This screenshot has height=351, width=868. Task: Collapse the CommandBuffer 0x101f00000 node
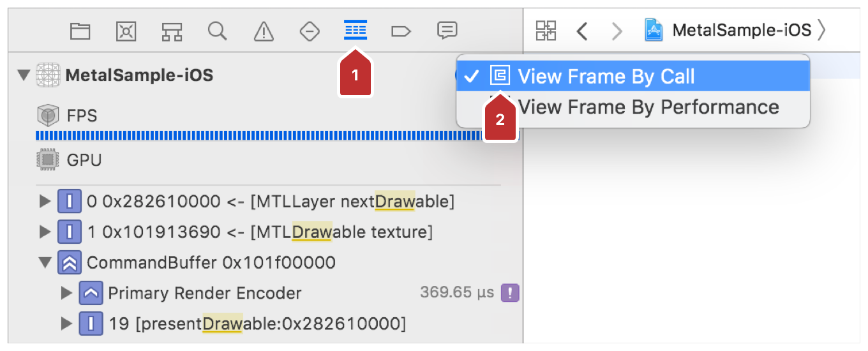pos(45,262)
